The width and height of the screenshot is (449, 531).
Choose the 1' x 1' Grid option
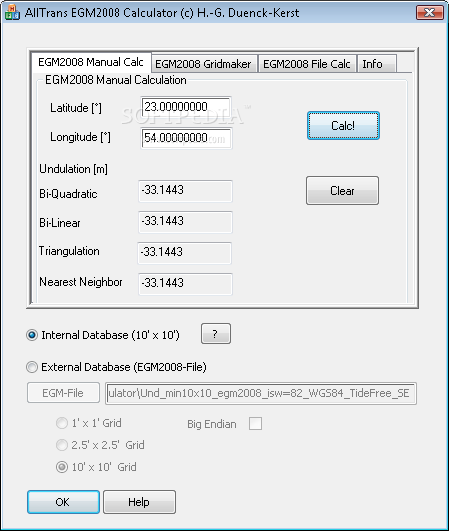pyautogui.click(x=62, y=423)
